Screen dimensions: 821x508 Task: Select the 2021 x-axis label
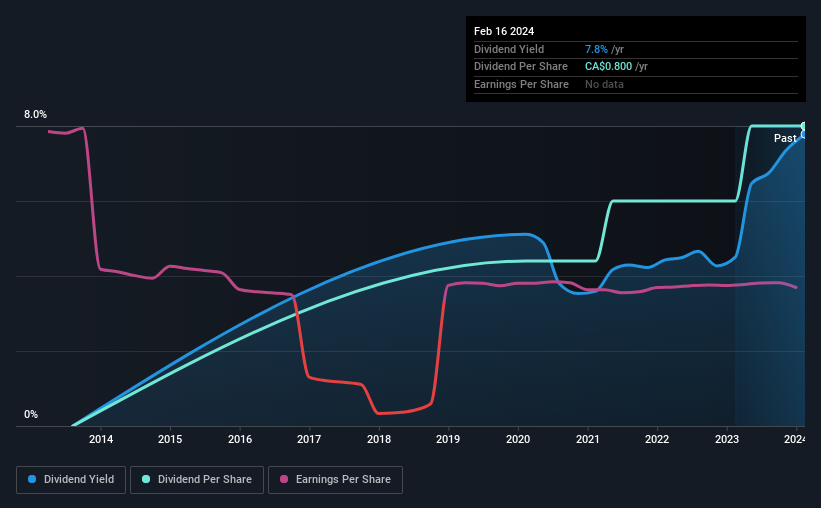click(x=587, y=439)
